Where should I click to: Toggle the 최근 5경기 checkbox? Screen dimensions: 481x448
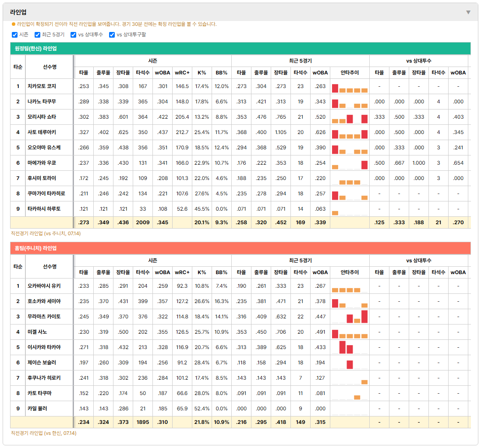tap(37, 35)
